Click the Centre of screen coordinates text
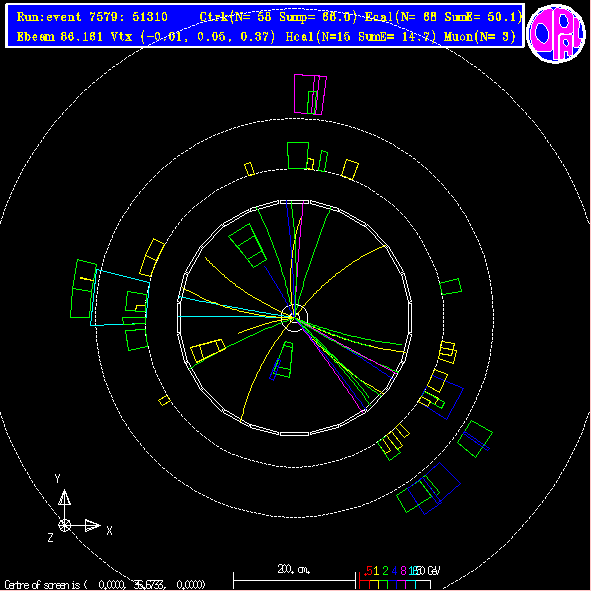The height and width of the screenshot is (591, 591). click(105, 585)
